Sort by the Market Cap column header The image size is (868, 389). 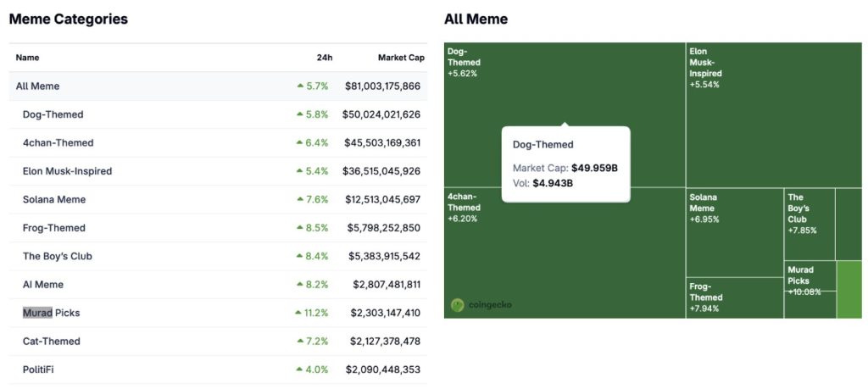pos(400,58)
